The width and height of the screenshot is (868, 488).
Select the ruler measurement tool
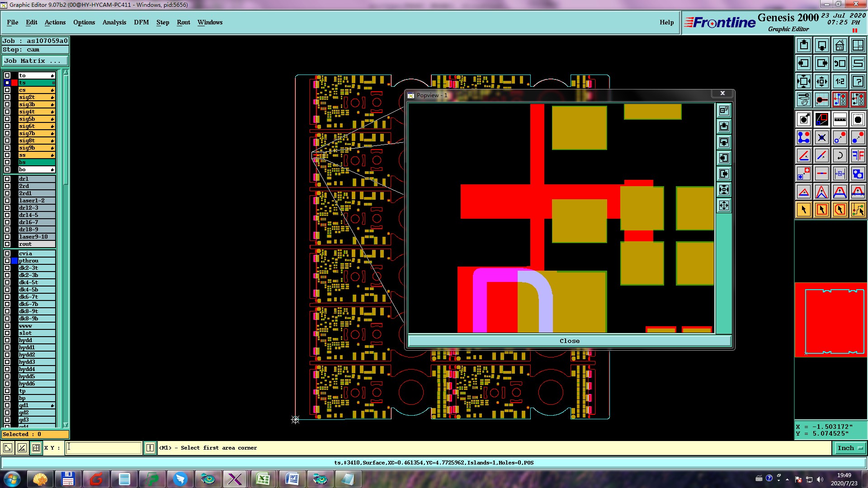click(x=840, y=119)
